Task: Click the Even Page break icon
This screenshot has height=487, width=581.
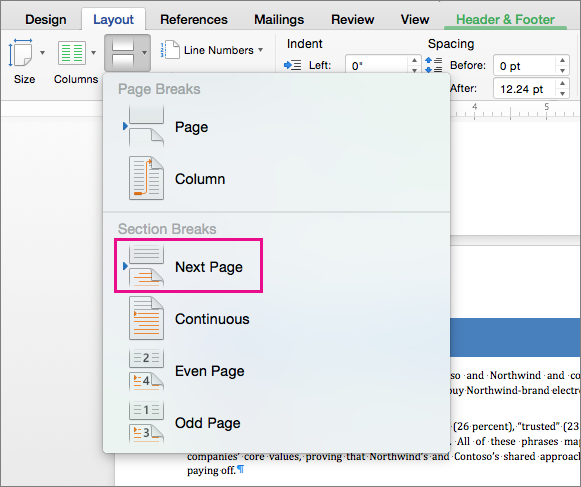Action: 146,370
